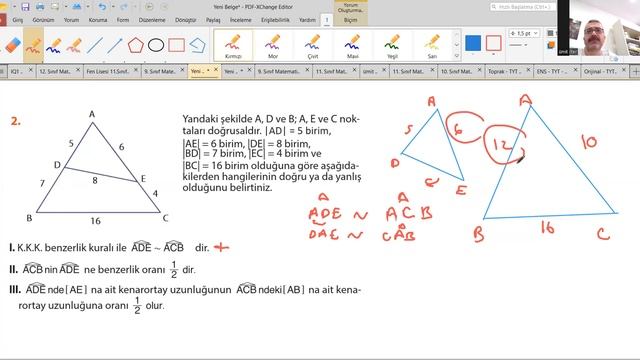Open the Undo history dropdown arrow
Viewport: 640px width, 360px height.
(x=113, y=7)
